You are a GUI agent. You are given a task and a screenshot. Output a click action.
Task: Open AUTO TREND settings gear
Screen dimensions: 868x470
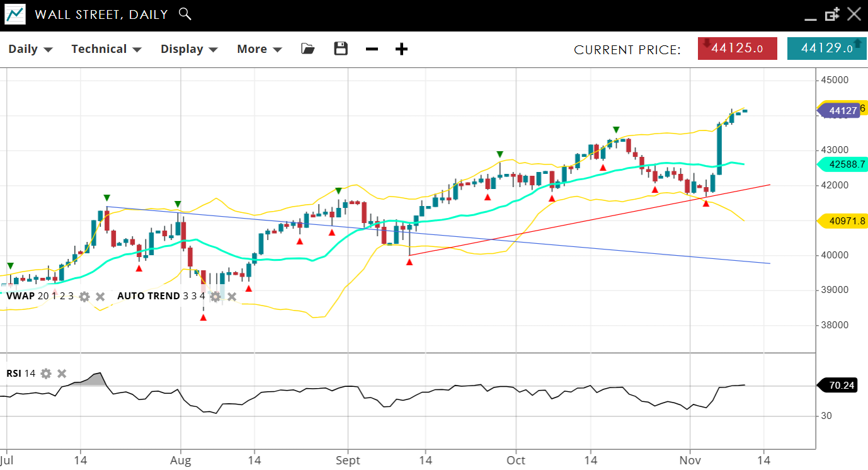pyautogui.click(x=216, y=296)
